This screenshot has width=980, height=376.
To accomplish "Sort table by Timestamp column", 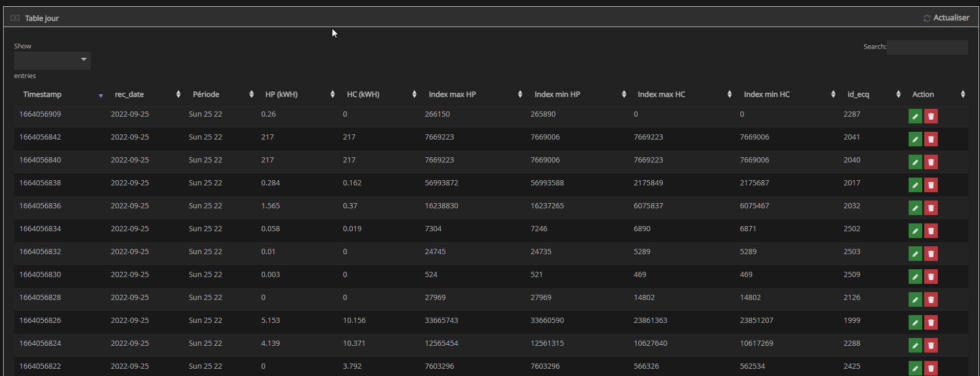I will (x=43, y=94).
